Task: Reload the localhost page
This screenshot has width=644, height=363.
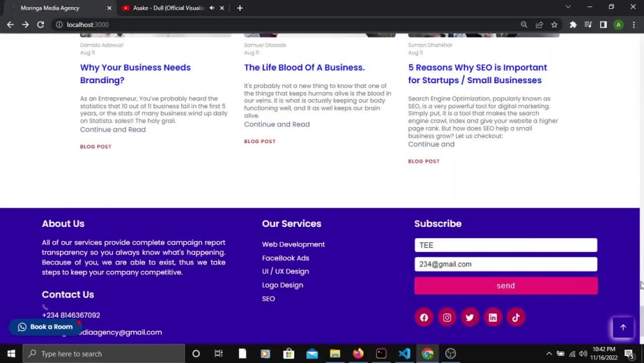Action: (40, 25)
